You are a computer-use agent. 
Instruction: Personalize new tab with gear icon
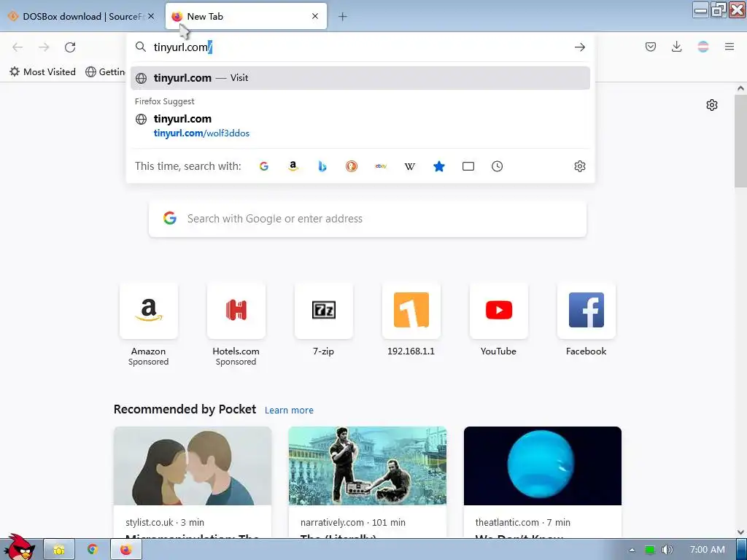(x=712, y=105)
